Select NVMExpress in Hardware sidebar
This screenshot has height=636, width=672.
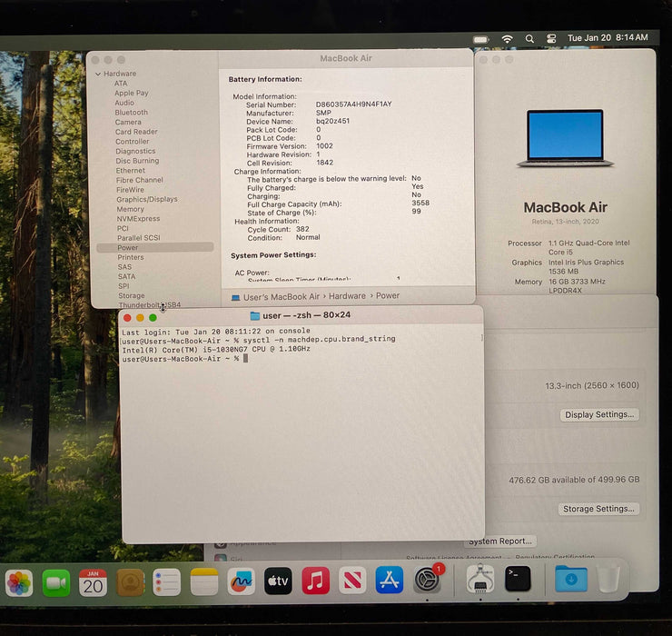(x=138, y=218)
